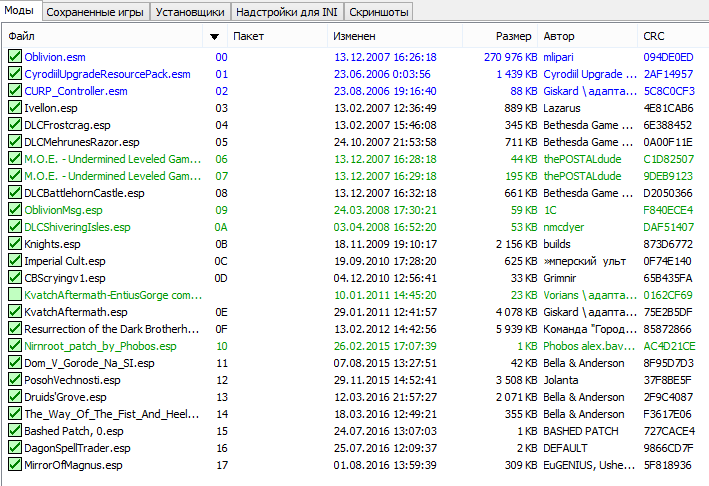Toggle The_Way_Of_The_Fist_And_Heel checkbox

click(15, 414)
